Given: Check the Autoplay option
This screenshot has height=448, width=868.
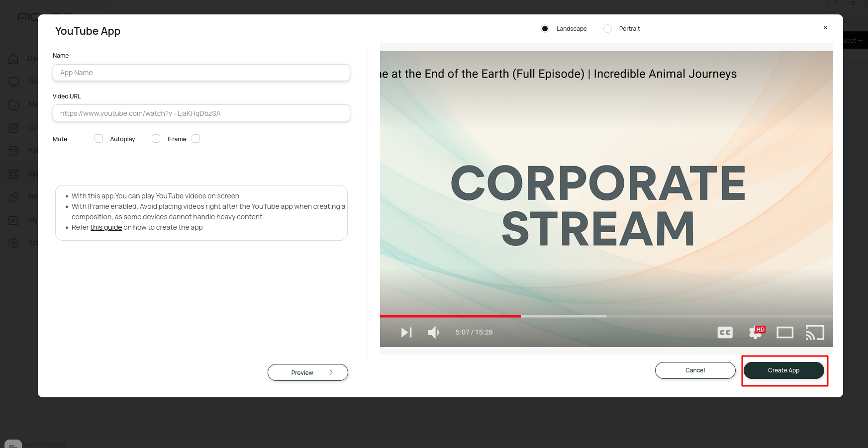Looking at the screenshot, I should (156, 139).
